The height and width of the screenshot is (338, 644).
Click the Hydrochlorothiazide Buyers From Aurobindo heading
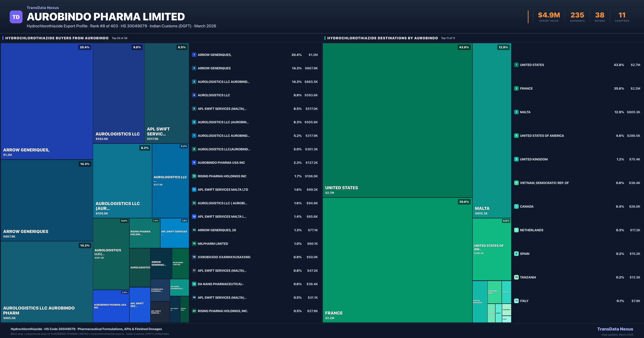pos(57,38)
